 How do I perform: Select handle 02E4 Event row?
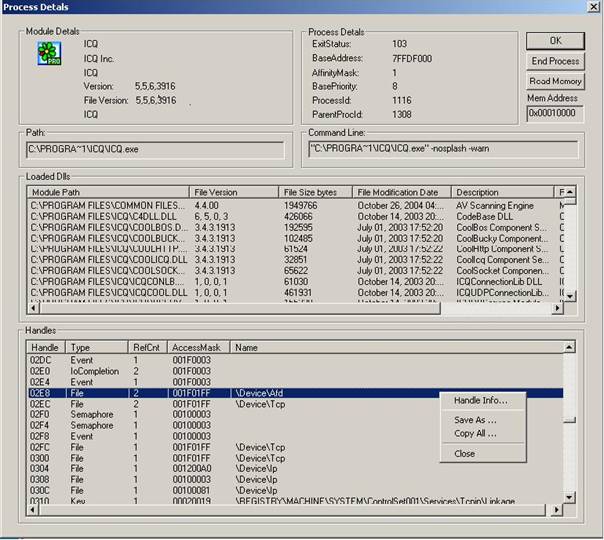click(x=295, y=382)
